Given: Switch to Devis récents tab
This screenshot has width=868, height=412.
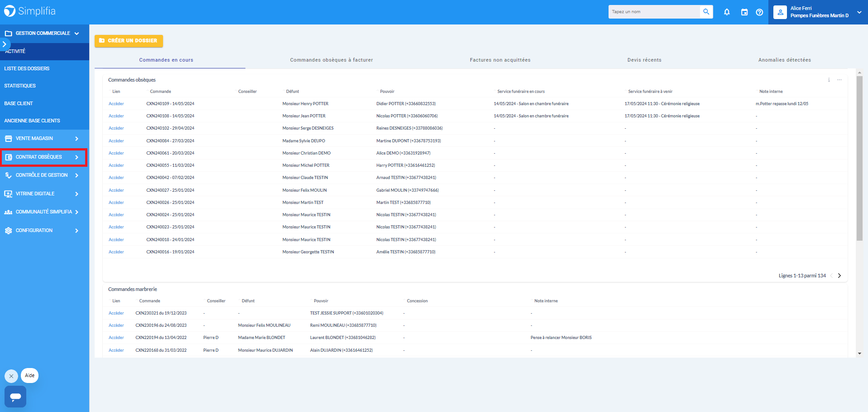Looking at the screenshot, I should [x=644, y=60].
